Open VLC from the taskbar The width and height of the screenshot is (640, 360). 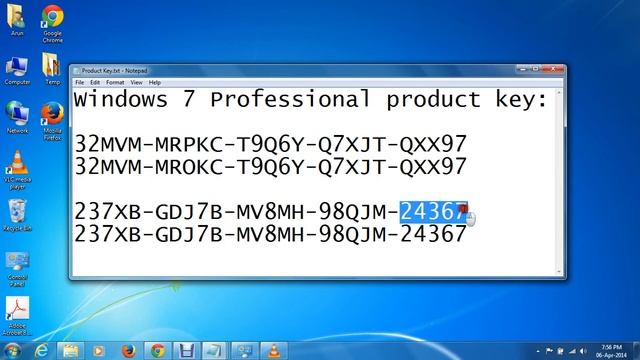click(x=274, y=351)
